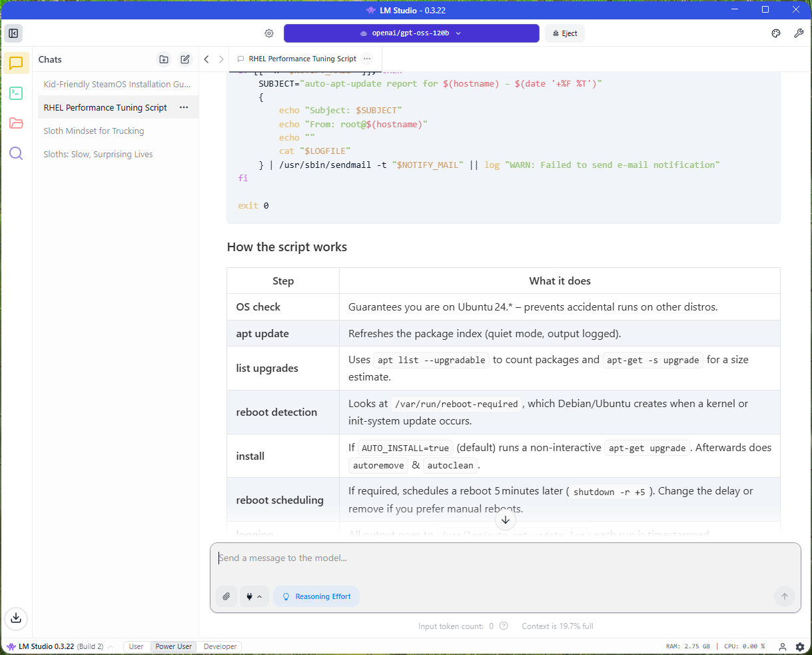
Task: Open the Discover search icon in the sidebar
Action: pyautogui.click(x=16, y=154)
